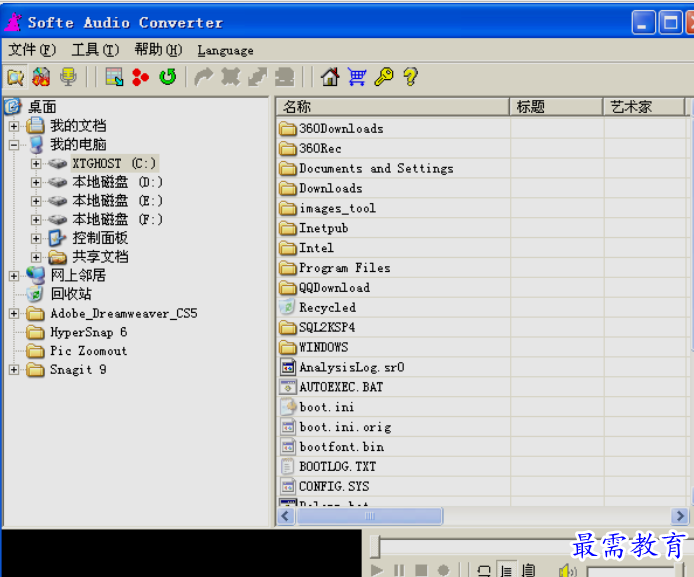Open the home page house icon
This screenshot has width=694, height=577.
click(x=330, y=77)
